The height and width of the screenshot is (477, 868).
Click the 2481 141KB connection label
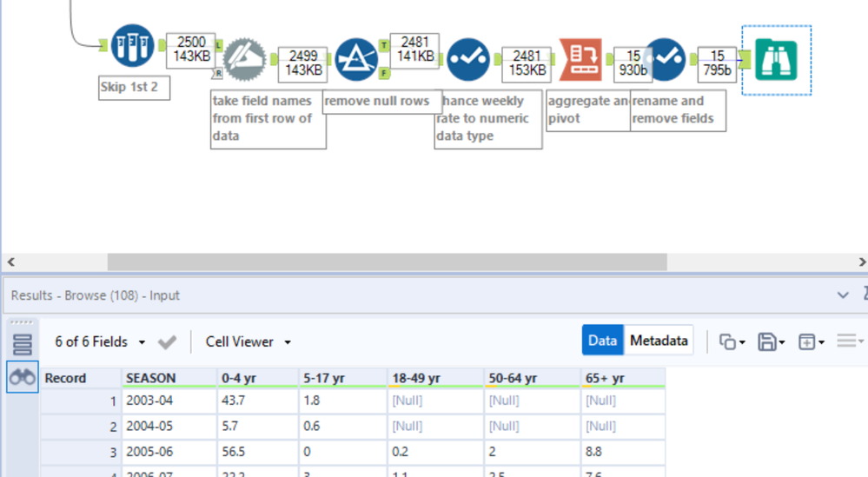tap(414, 50)
